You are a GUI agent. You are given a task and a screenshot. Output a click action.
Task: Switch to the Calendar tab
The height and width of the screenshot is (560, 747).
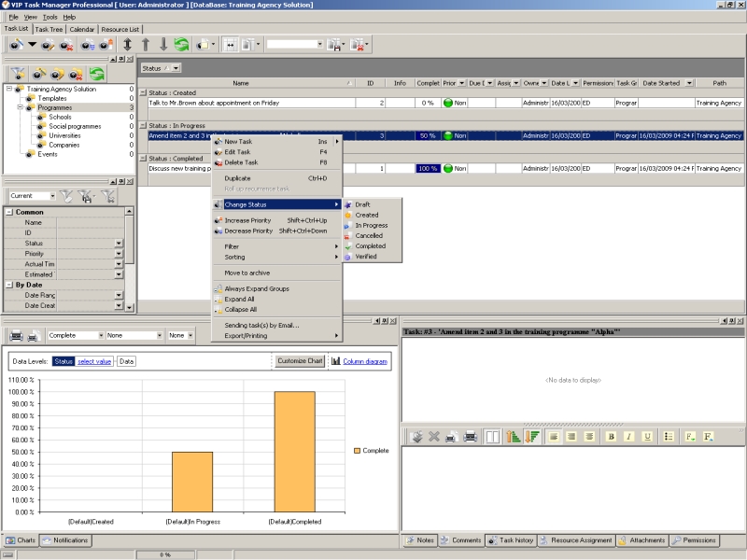tap(81, 29)
